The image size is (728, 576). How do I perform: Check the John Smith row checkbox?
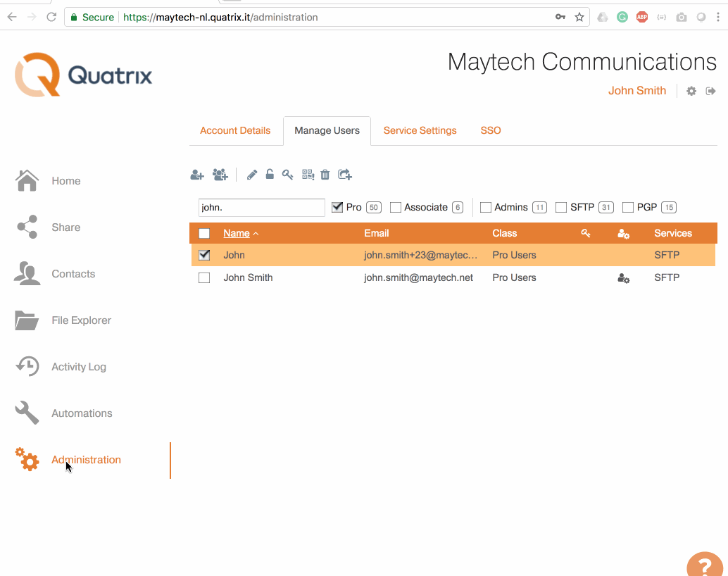pos(204,277)
